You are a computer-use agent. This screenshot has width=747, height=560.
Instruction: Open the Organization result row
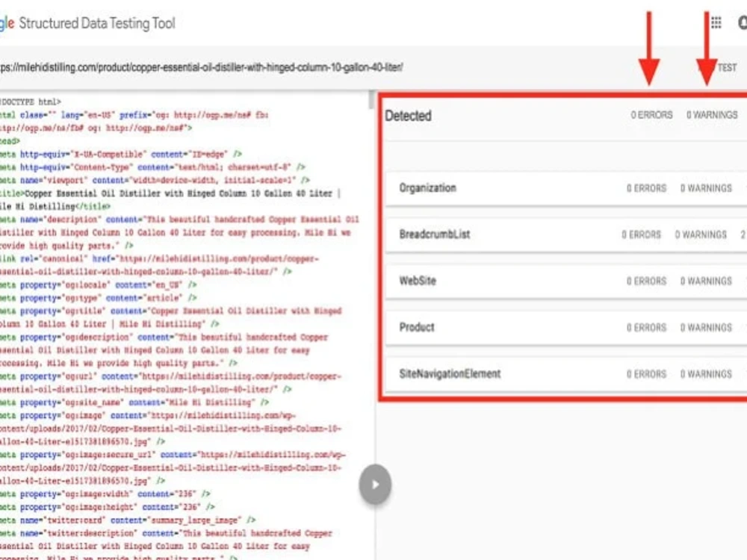[x=566, y=188]
